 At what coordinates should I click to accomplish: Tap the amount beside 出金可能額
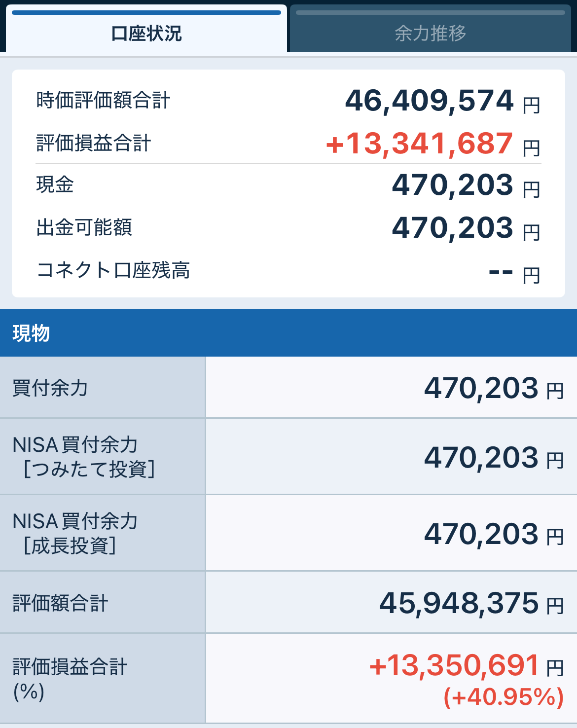coord(466,228)
